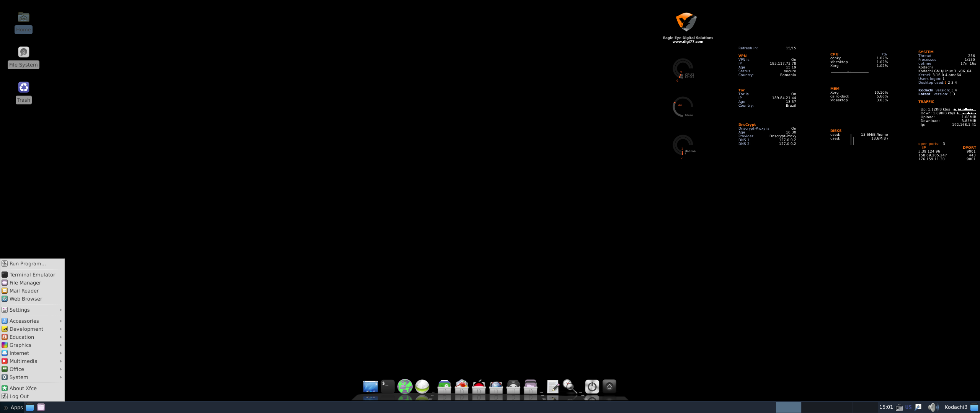
Task: Open the Trash desktop icon
Action: pos(23,88)
